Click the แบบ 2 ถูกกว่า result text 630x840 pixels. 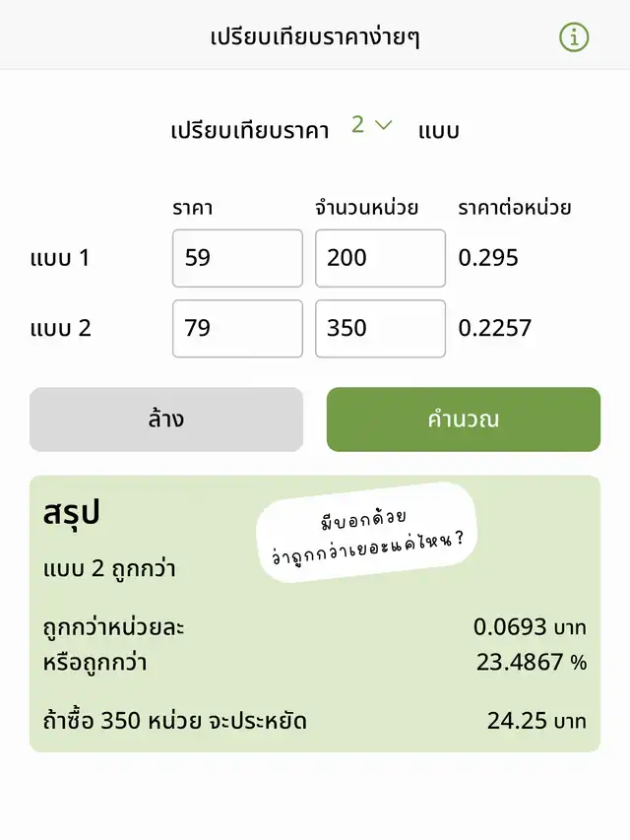click(x=110, y=568)
